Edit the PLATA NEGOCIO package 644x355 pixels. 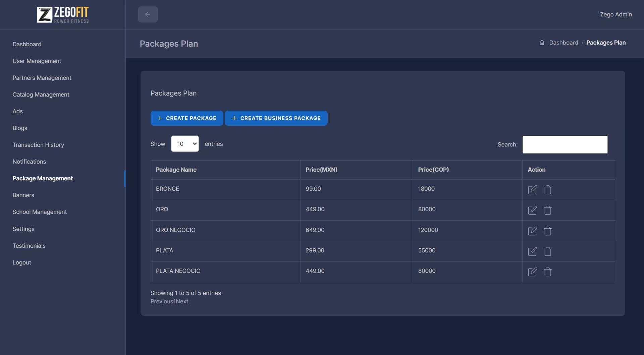(x=532, y=272)
